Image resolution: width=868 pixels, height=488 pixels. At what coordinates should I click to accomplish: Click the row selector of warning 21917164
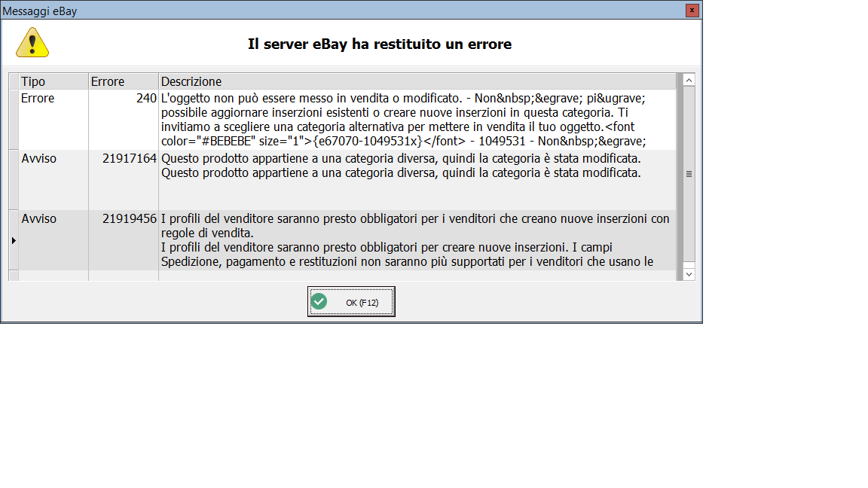pyautogui.click(x=14, y=180)
